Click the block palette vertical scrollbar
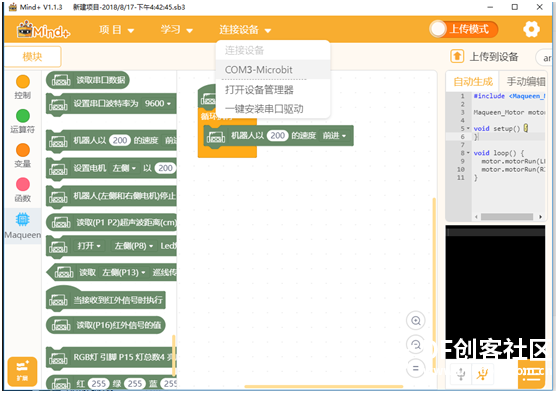The image size is (558, 393). (x=174, y=355)
